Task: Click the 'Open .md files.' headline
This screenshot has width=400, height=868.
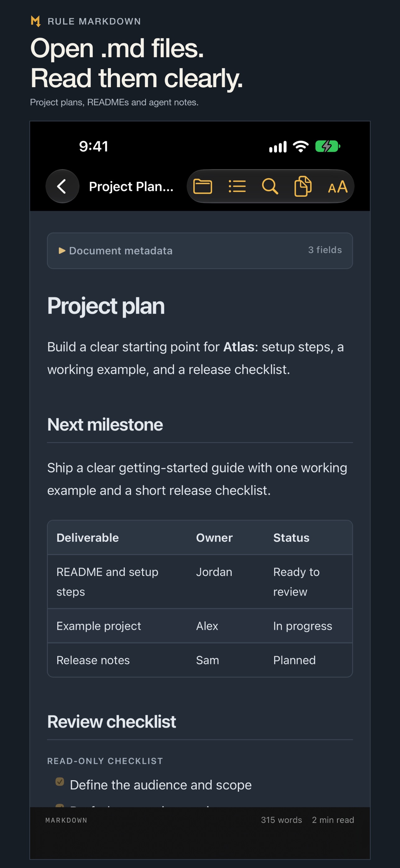Action: pos(117,48)
